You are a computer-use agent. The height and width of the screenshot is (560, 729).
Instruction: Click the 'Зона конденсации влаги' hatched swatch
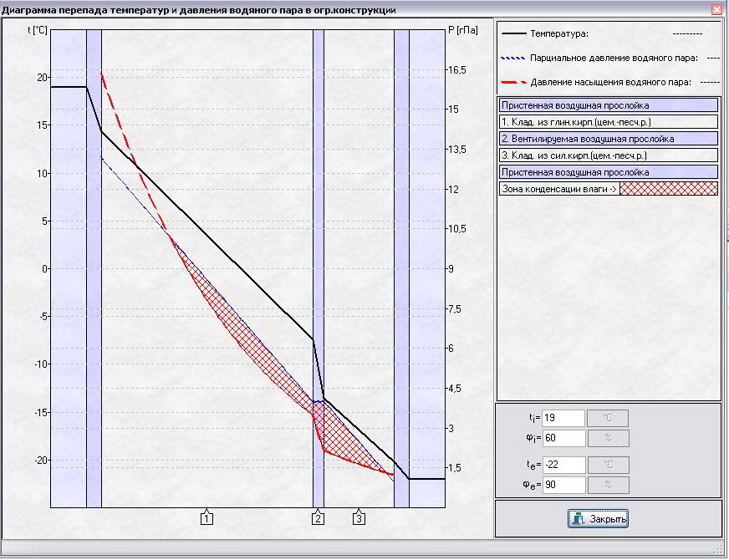(669, 189)
